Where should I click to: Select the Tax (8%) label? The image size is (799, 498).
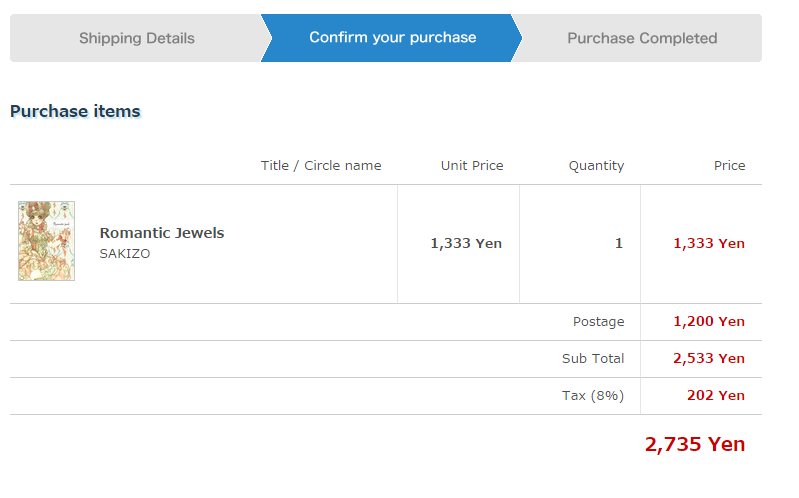(x=593, y=396)
